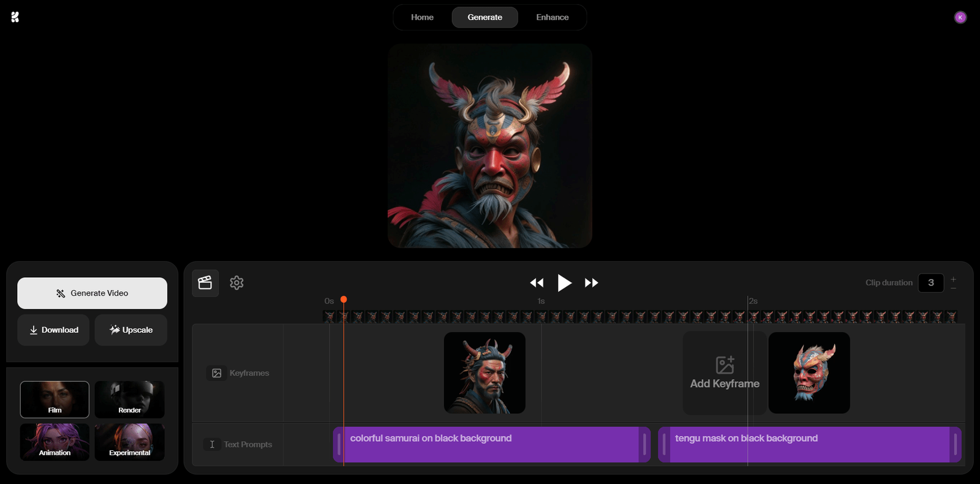Select the tengu mask keyframe thumbnail
The image size is (980, 484).
(x=809, y=373)
